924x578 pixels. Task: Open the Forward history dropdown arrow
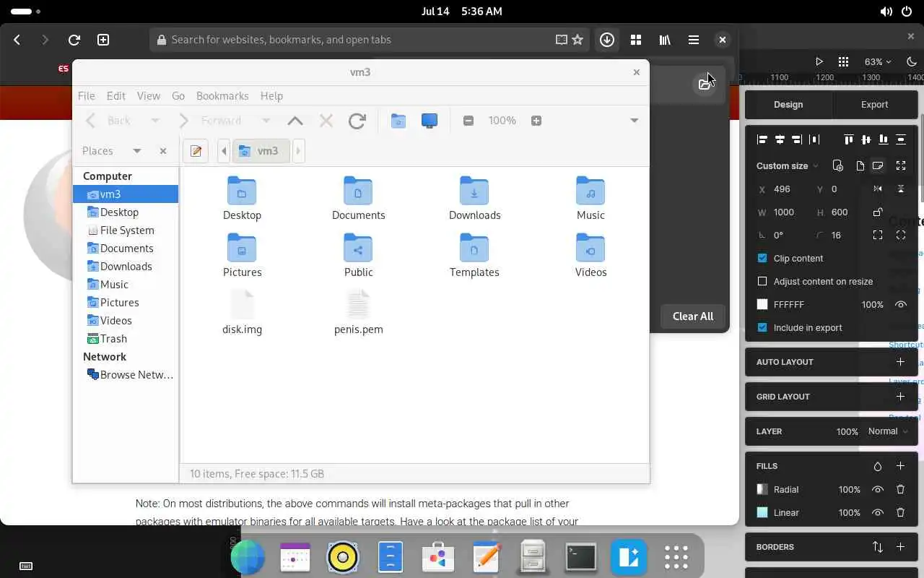(x=266, y=121)
